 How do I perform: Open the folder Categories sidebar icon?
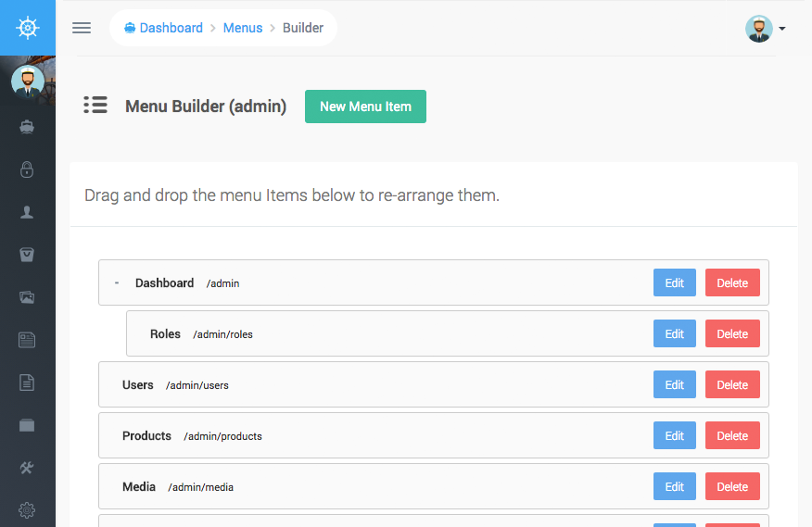27,425
